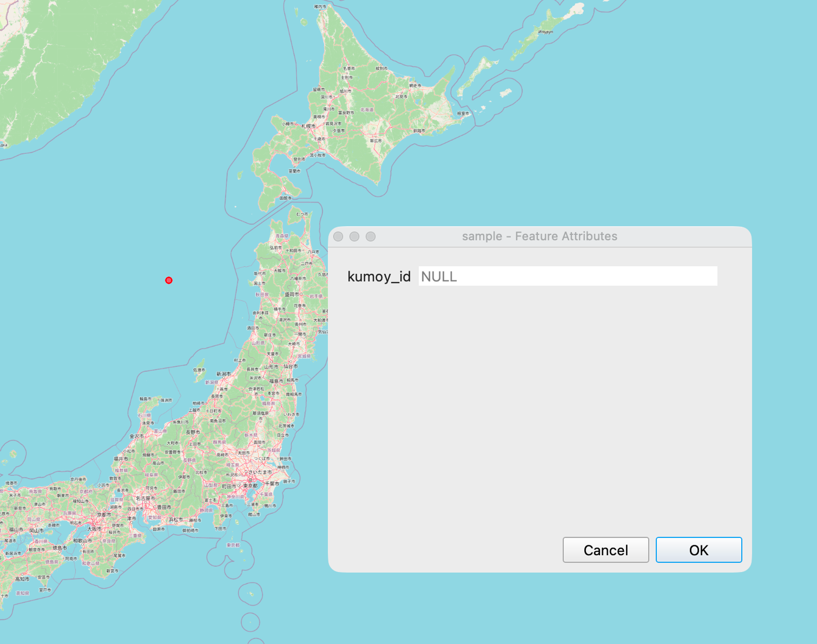
Task: Close the Feature Attributes dialog window
Action: (338, 236)
